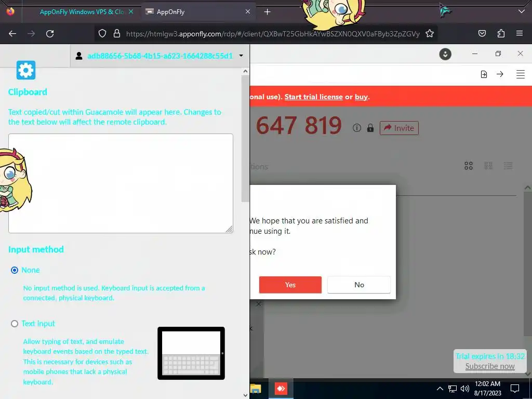Image resolution: width=532 pixels, height=399 pixels.
Task: Bookmark this page with the star icon
Action: 430,34
